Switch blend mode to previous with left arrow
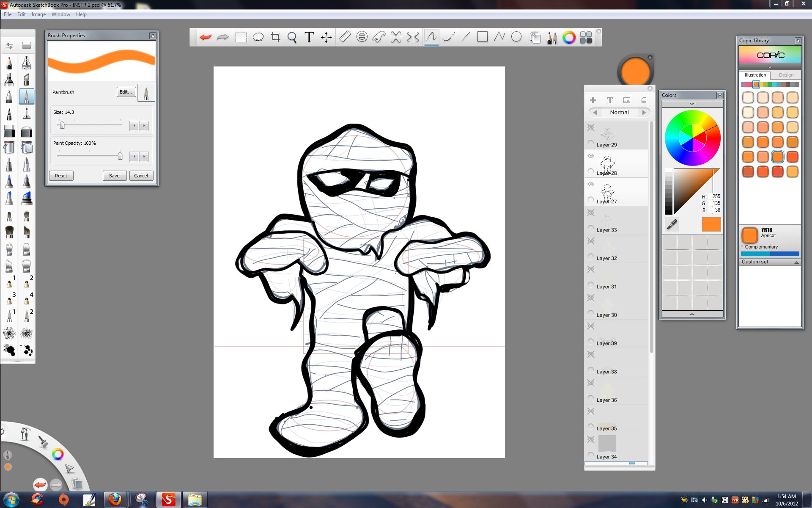 pyautogui.click(x=595, y=112)
